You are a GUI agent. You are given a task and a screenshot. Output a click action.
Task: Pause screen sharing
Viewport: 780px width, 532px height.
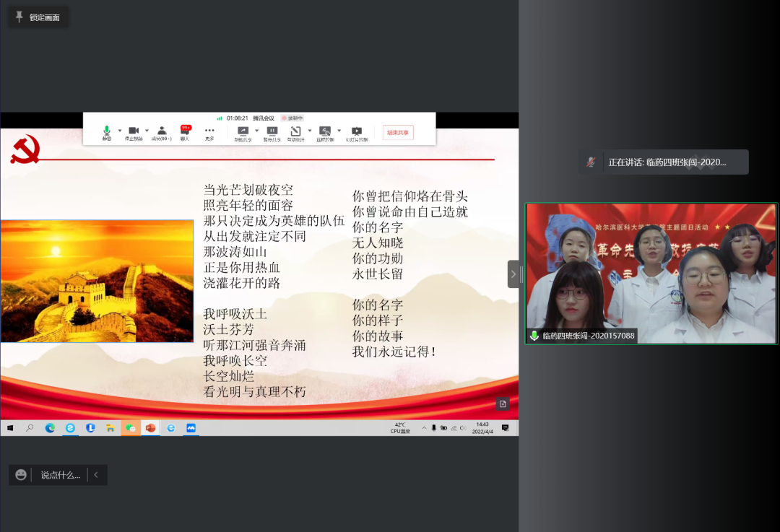272,131
